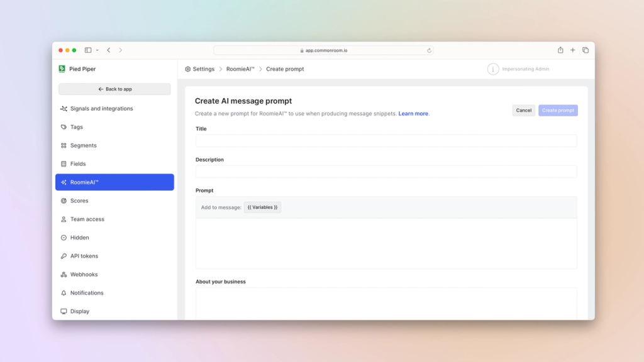Click the Scores sidebar icon

coord(64,200)
